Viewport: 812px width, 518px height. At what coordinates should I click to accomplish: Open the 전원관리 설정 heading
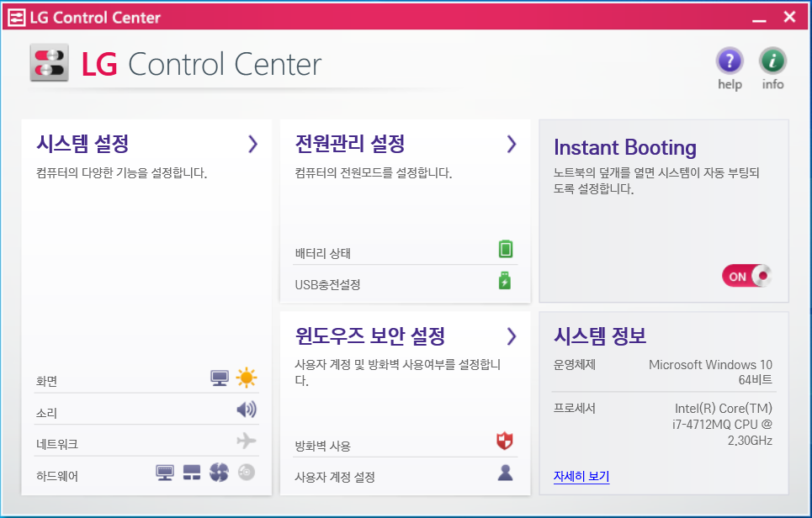[x=350, y=143]
